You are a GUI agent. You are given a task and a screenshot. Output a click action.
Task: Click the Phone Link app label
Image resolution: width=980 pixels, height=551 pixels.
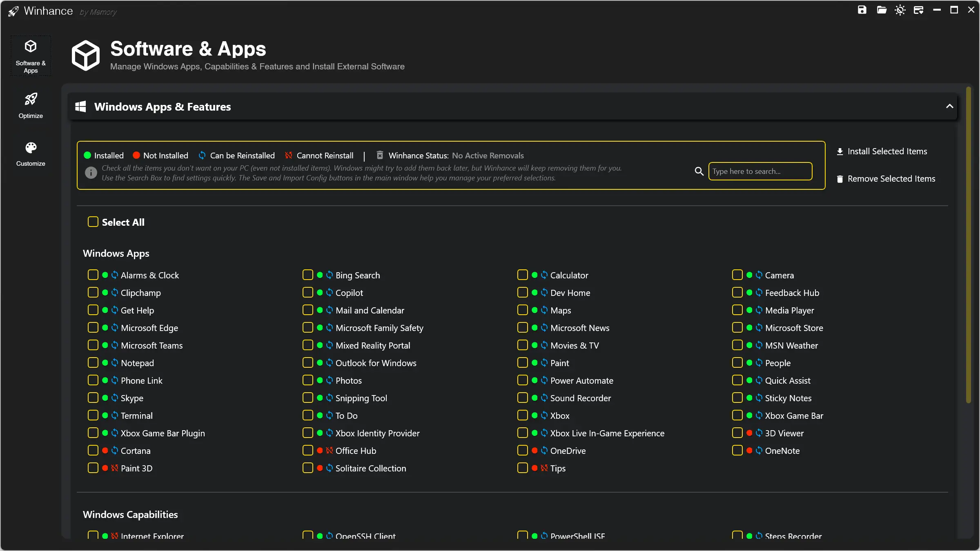pyautogui.click(x=141, y=380)
